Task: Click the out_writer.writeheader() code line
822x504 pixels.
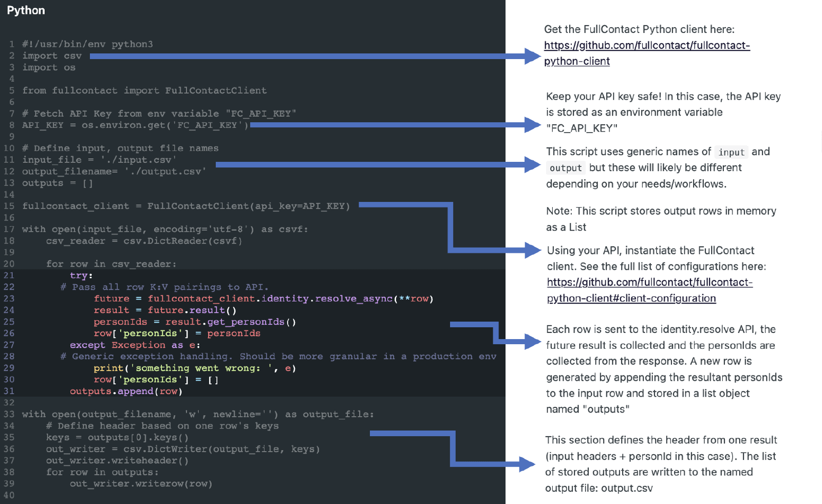Action: (x=117, y=460)
